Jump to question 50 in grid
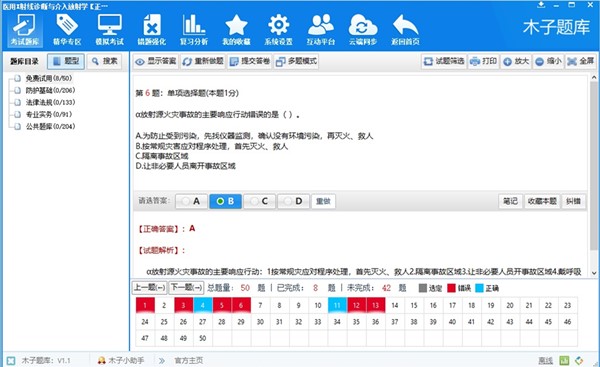Viewport: 600px width, 367px height. point(203,338)
